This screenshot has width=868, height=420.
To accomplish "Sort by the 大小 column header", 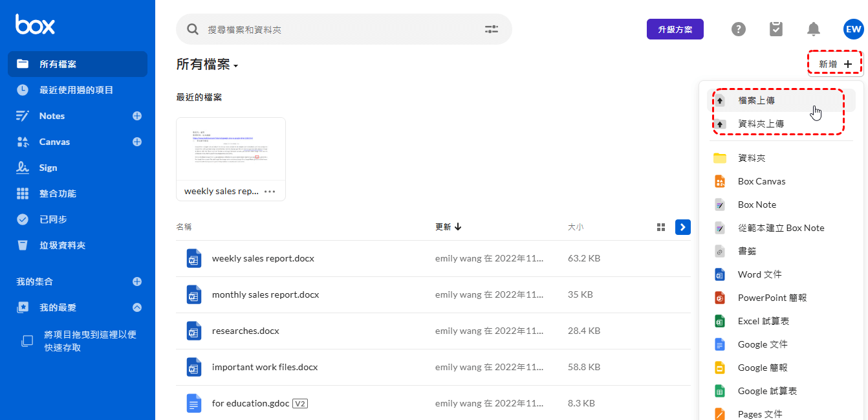I will pos(576,227).
